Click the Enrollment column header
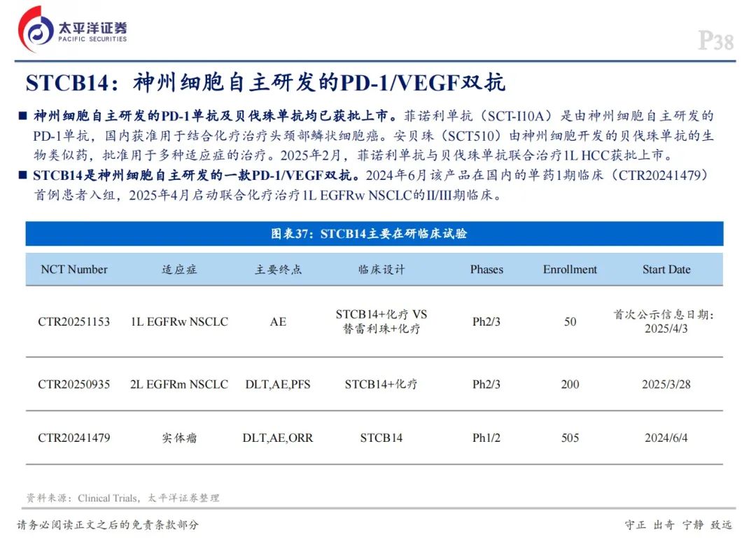The height and width of the screenshot is (542, 756). [x=570, y=270]
